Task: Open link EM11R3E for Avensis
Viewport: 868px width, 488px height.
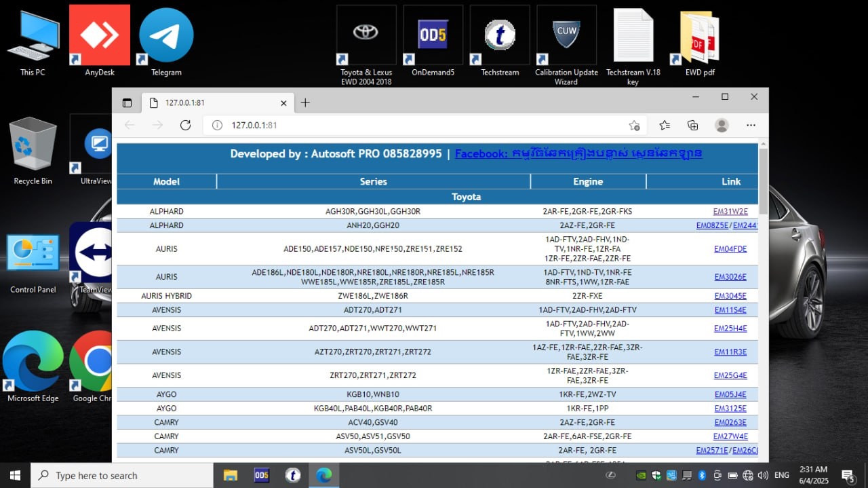Action: click(730, 352)
